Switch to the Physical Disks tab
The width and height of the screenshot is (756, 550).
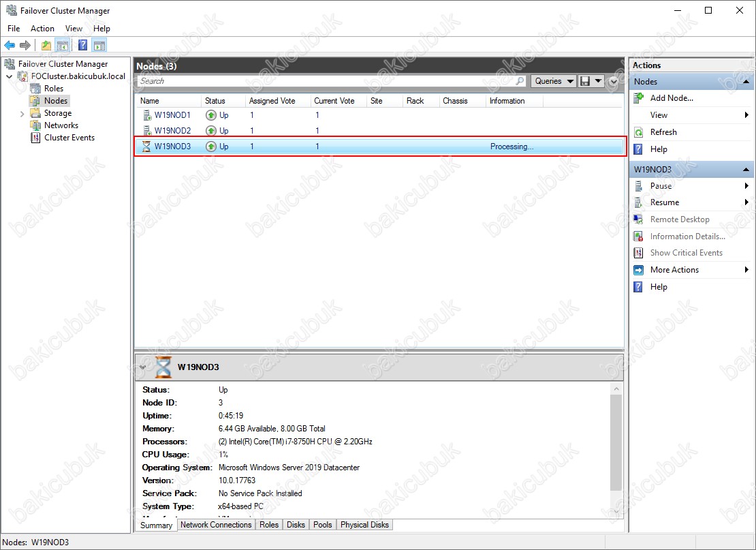point(364,524)
